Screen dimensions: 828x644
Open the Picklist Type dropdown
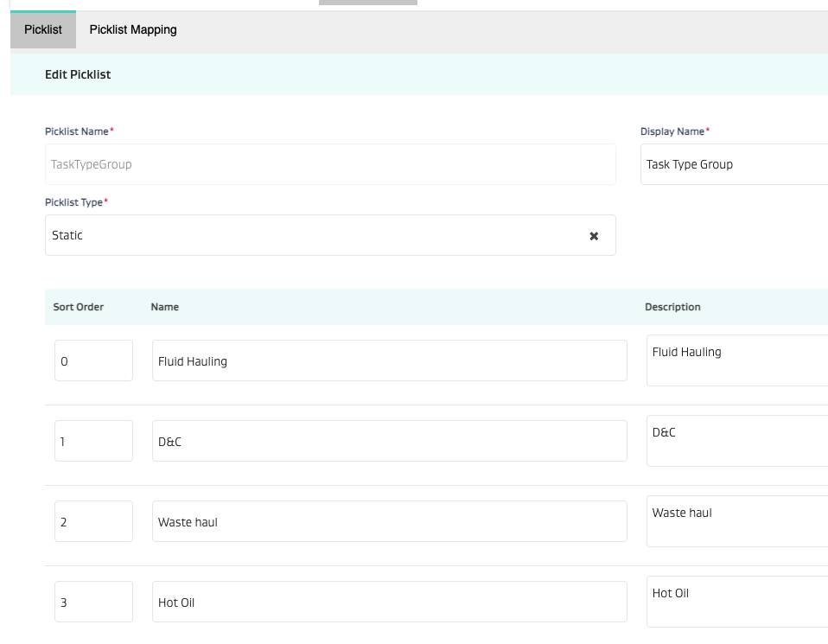(x=311, y=235)
